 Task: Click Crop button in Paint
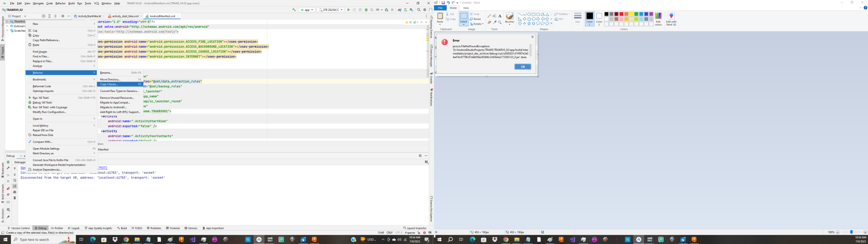[x=475, y=14]
